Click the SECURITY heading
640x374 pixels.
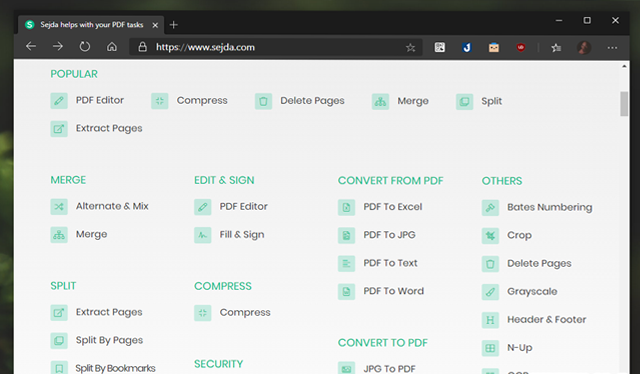point(218,364)
